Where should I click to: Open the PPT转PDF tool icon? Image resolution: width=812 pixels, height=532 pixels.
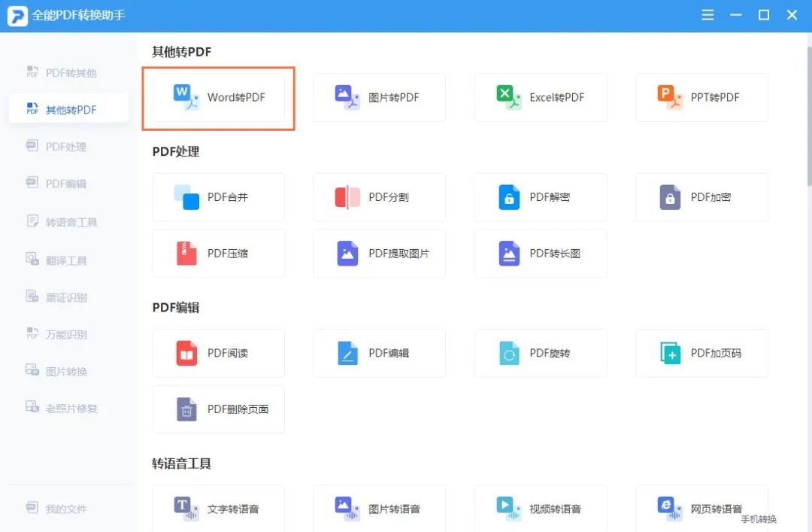point(670,98)
